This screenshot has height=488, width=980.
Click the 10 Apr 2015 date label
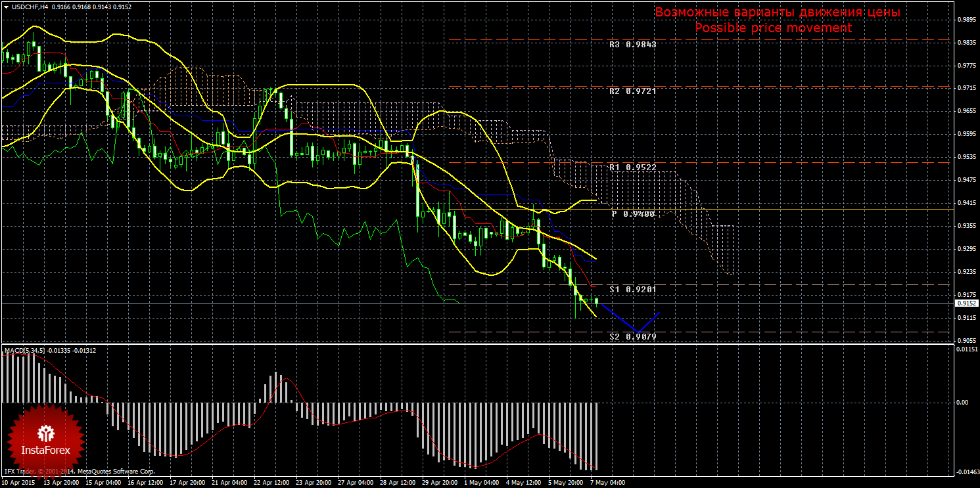click(18, 483)
